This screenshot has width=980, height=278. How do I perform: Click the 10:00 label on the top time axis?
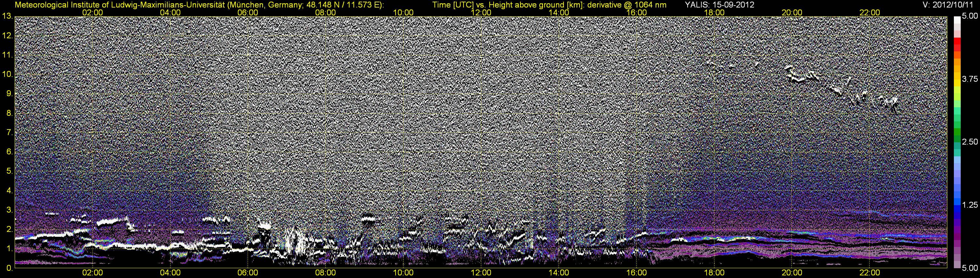coord(403,12)
